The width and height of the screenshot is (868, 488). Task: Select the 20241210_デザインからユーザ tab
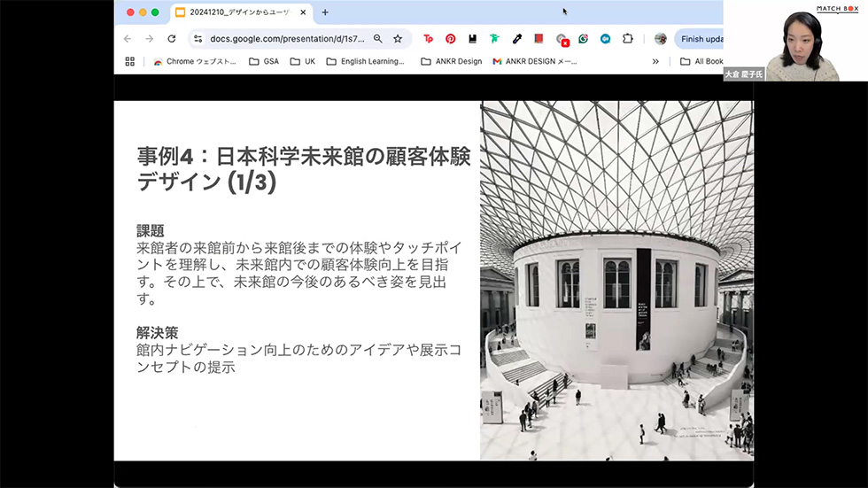[x=241, y=12]
